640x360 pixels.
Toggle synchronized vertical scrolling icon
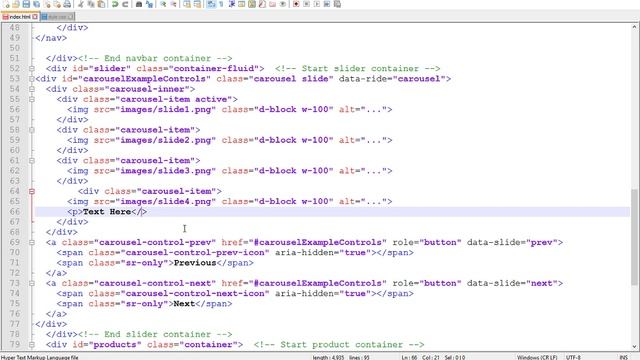(187, 4)
